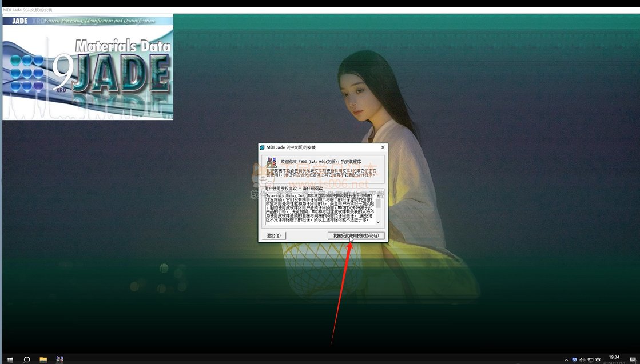The image size is (640, 364).
Task: Click the 退出 (Exit) button
Action: pyautogui.click(x=273, y=235)
